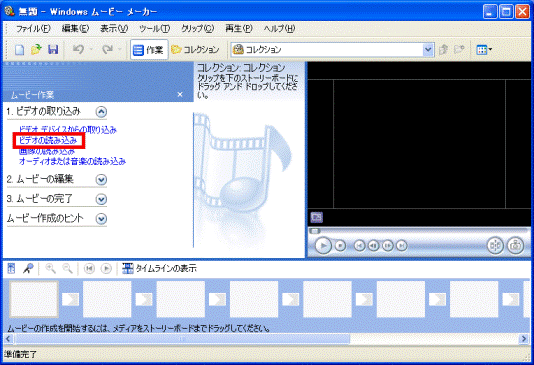This screenshot has height=365, width=534.
Task: Click the Zoom Out magnifier icon
Action: tap(67, 269)
